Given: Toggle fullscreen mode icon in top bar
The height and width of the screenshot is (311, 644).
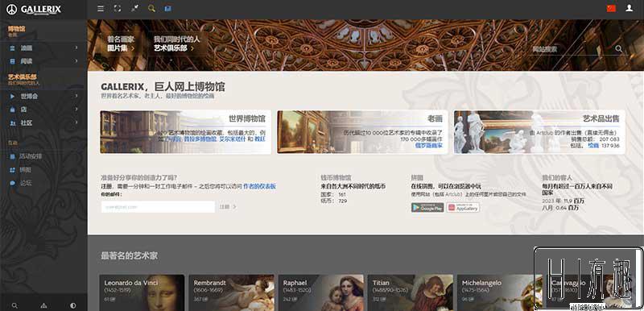Looking at the screenshot, I should pyautogui.click(x=118, y=8).
